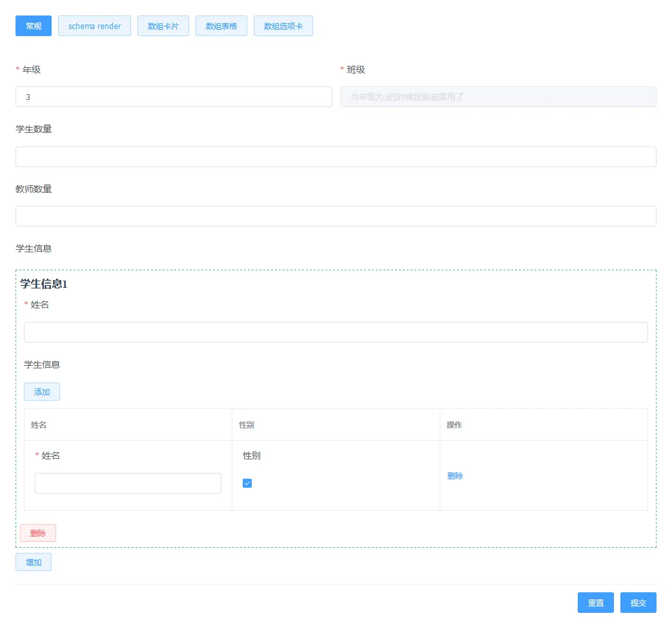Click the disabled 班级 input field
Screen dimensions: 672x640
pyautogui.click(x=498, y=97)
